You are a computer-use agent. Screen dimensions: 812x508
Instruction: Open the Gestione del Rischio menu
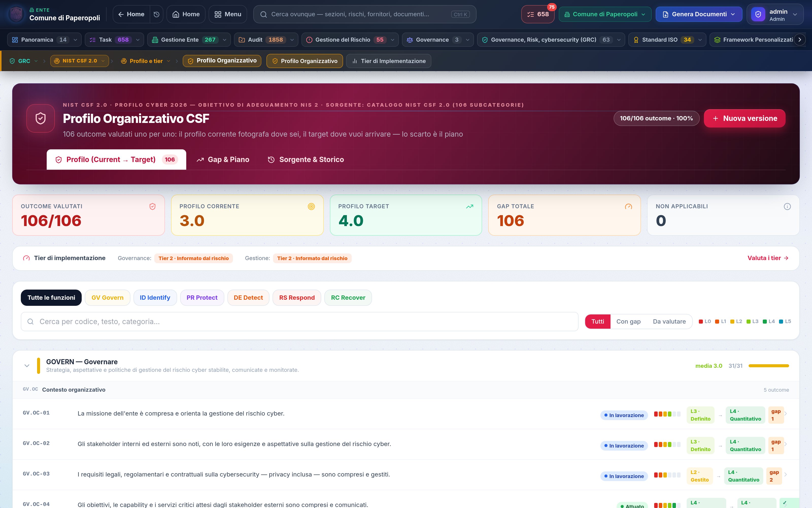pyautogui.click(x=350, y=40)
